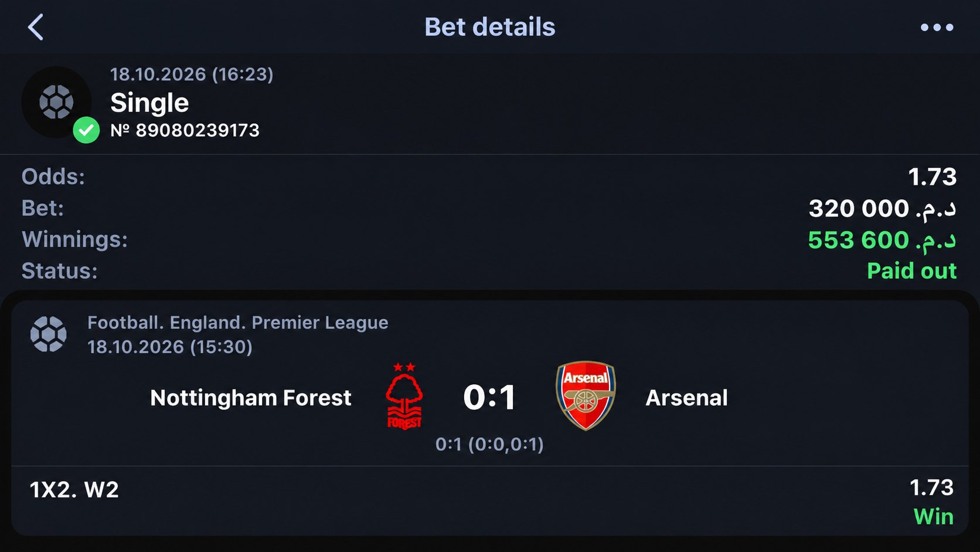Open the three-dots more options menu

[x=937, y=27]
